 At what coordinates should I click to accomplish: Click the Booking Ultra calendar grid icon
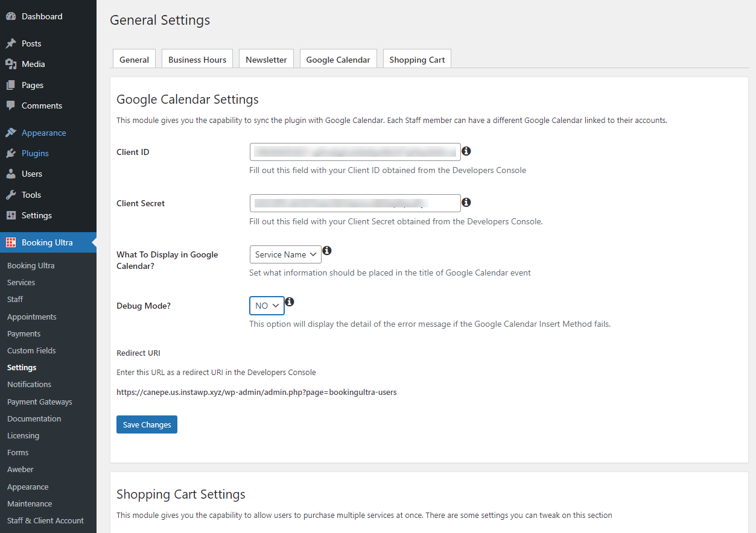(11, 242)
